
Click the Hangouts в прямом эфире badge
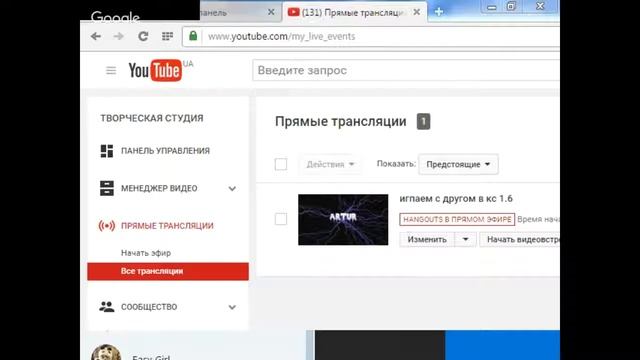(x=457, y=219)
